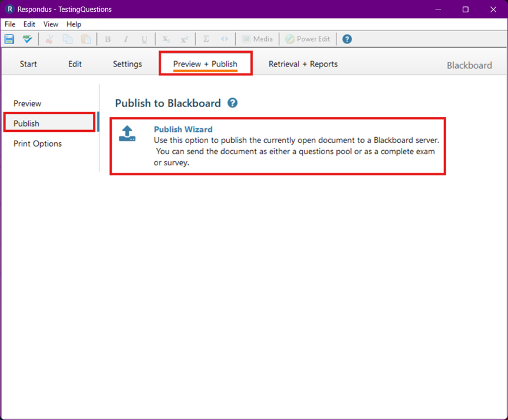Click the HTML code brackets icon

[x=224, y=39]
